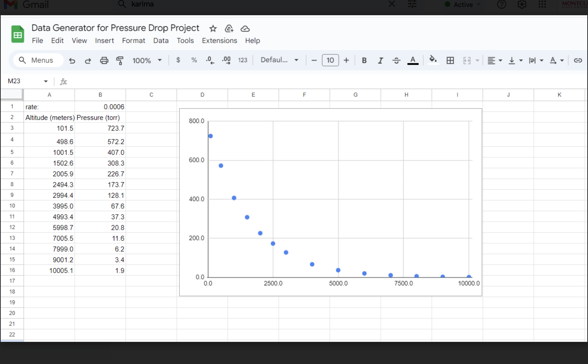588x364 pixels.
Task: Format selection as percent
Action: pyautogui.click(x=194, y=60)
